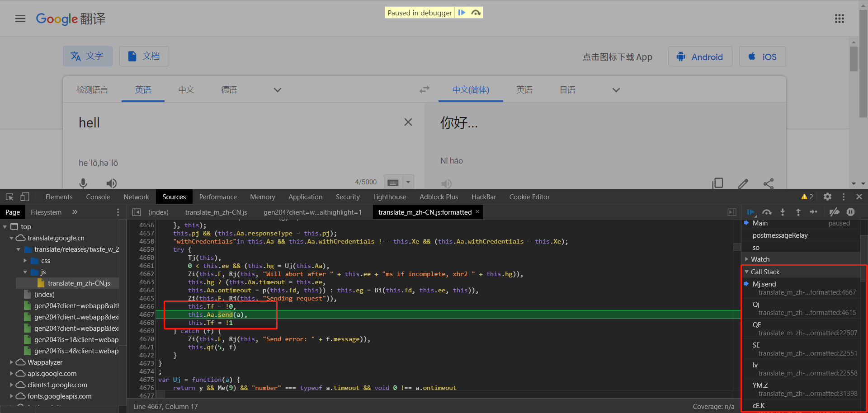
Task: Click the warnings count indicator
Action: 807,197
